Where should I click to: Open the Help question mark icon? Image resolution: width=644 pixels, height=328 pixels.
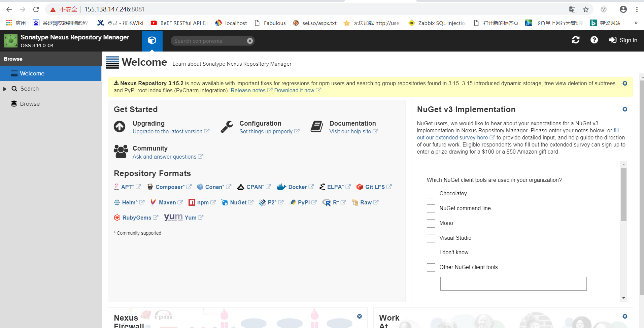click(594, 40)
